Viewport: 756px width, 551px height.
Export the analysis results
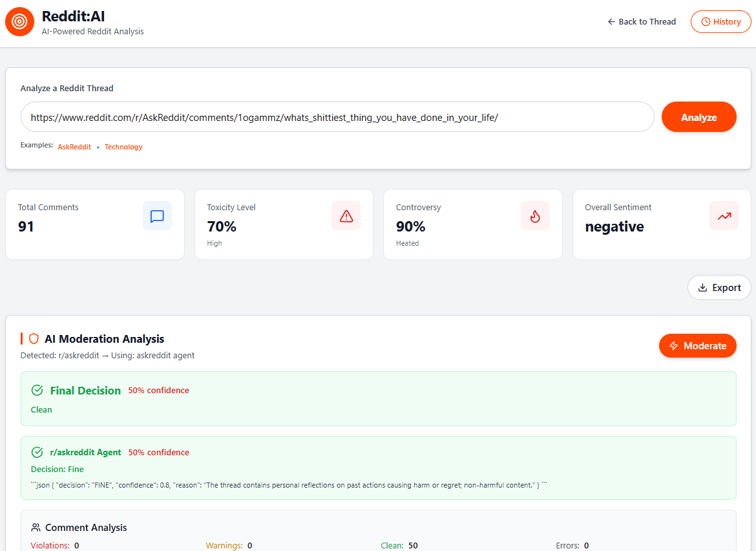(719, 288)
